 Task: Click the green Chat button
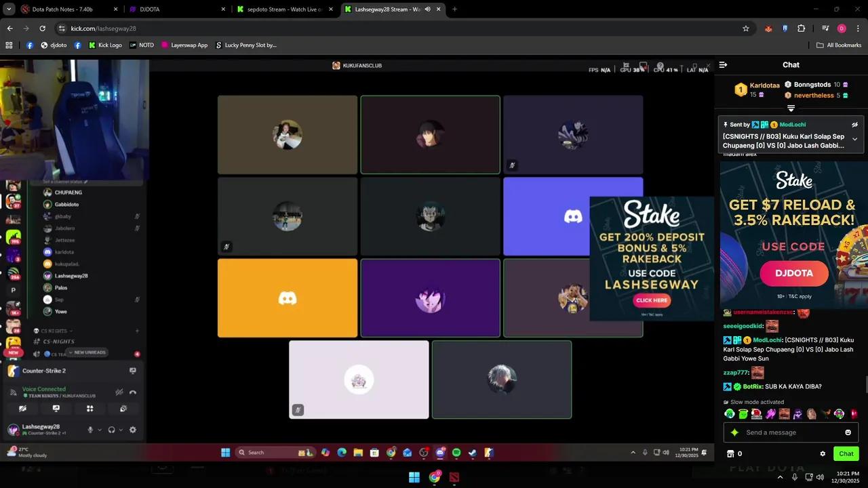tap(846, 453)
